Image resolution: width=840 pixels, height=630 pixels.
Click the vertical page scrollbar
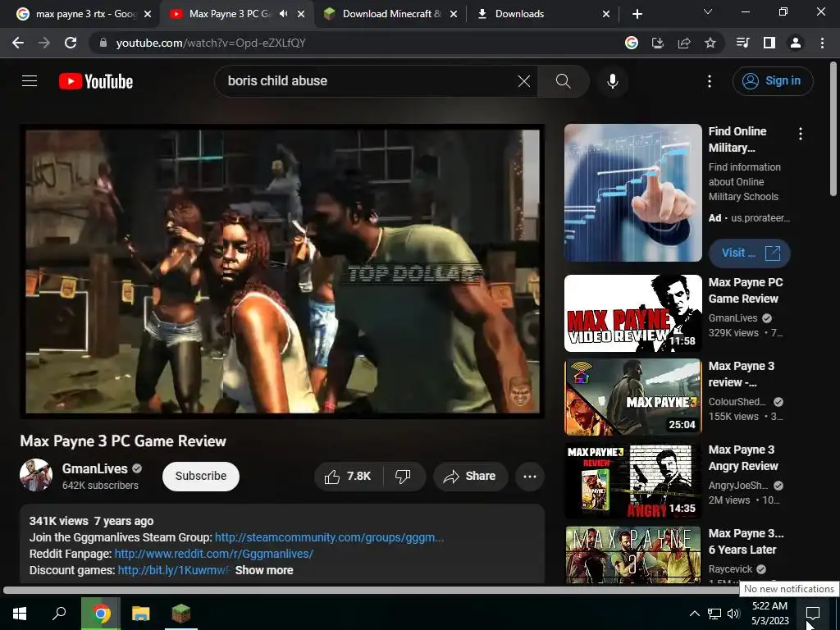834,129
